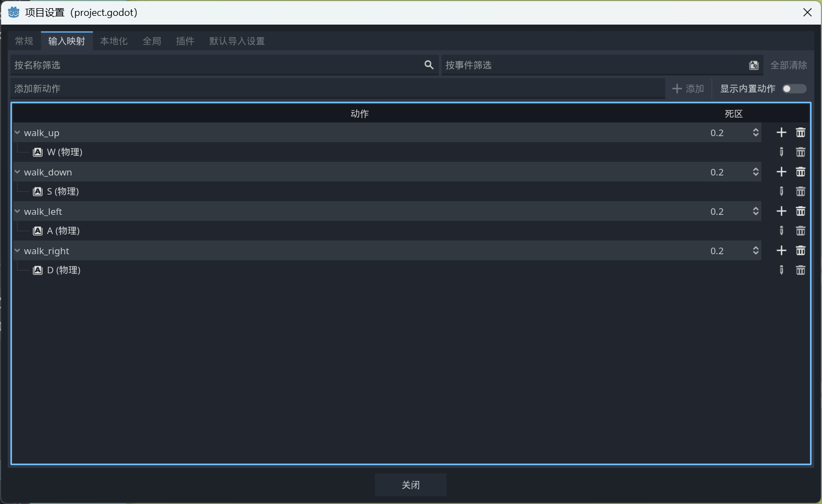Screen dimensions: 822x504
Task: Click the listen-for-input icon in event filter
Action: (x=754, y=66)
